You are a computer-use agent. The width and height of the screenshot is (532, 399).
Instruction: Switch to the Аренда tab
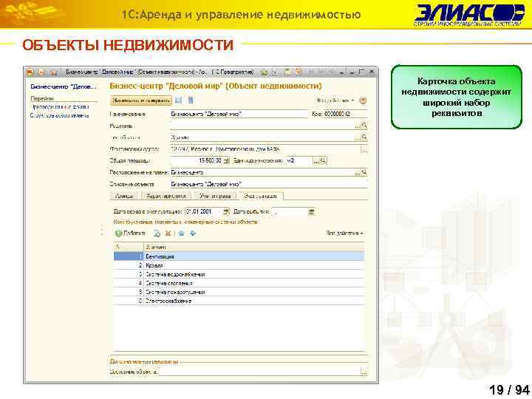coord(124,196)
